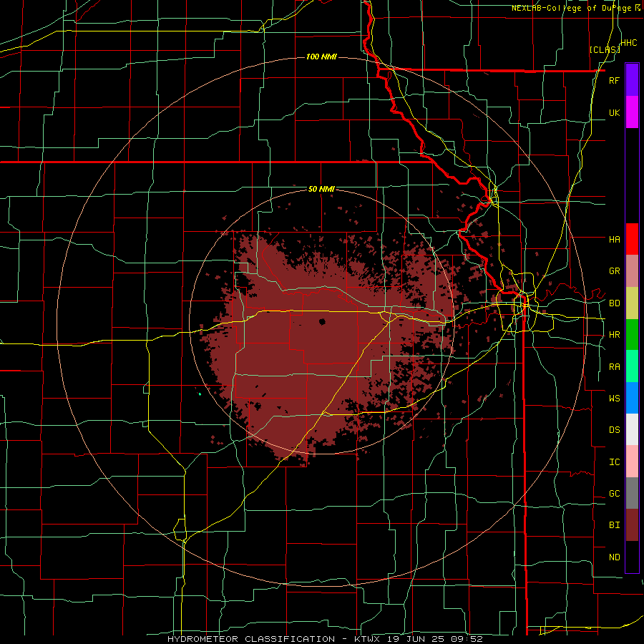Click the BD legend label
This screenshot has height=644, width=644.
coord(614,303)
